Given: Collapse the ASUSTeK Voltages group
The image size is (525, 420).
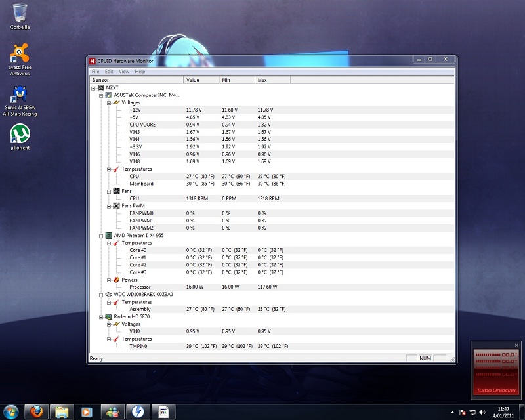Looking at the screenshot, I should point(108,102).
